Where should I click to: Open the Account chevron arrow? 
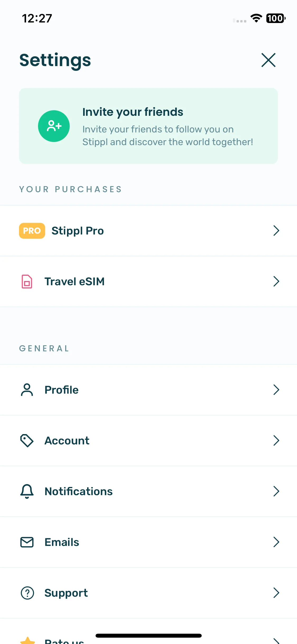pyautogui.click(x=276, y=440)
